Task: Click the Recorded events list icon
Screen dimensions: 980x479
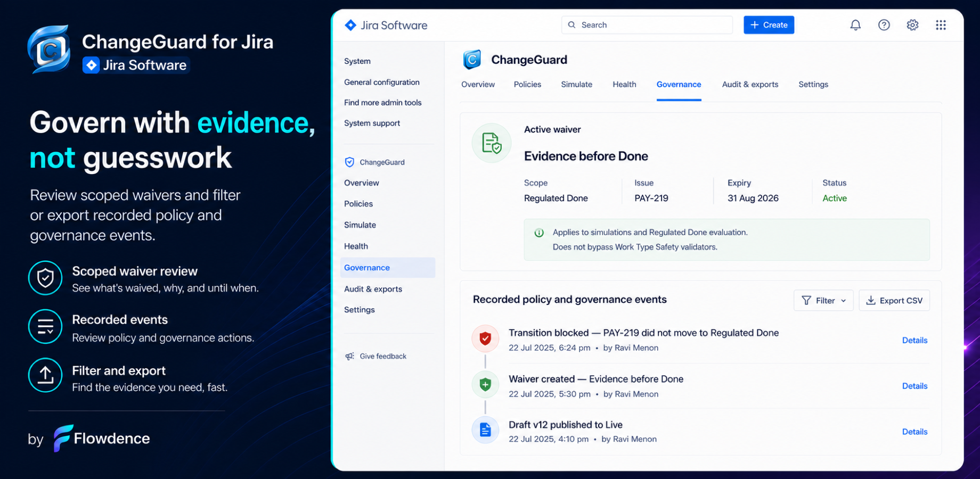Action: click(45, 326)
